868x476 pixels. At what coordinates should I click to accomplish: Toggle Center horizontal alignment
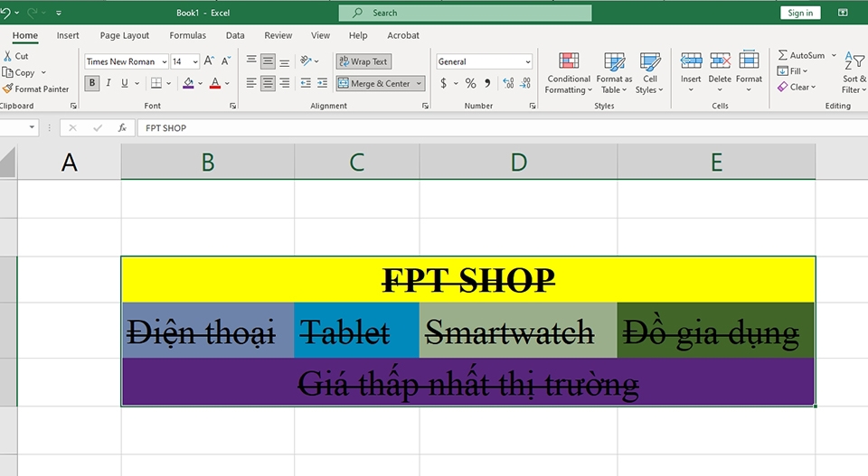268,83
